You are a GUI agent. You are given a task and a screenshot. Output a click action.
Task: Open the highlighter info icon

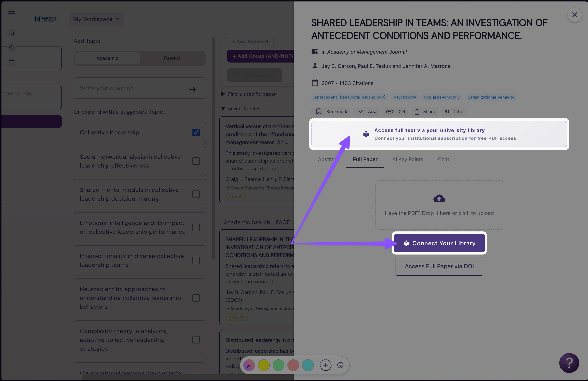(340, 365)
